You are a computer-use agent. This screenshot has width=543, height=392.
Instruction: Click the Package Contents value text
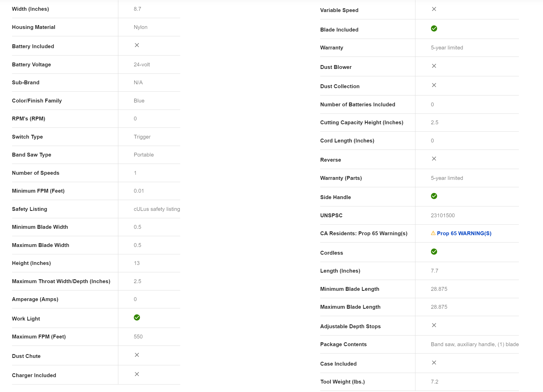click(x=475, y=344)
